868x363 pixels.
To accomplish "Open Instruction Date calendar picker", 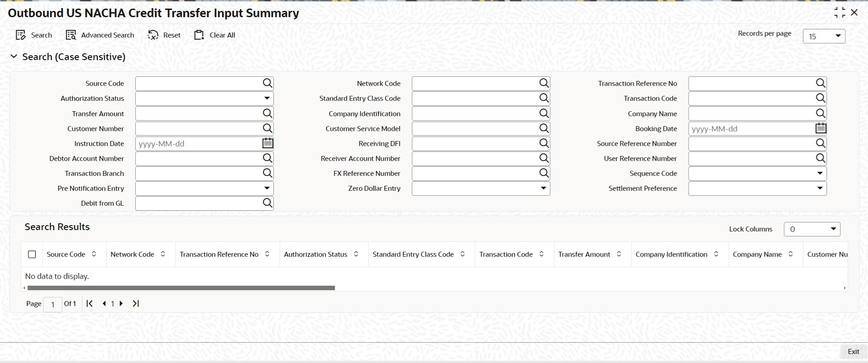I will coord(267,143).
